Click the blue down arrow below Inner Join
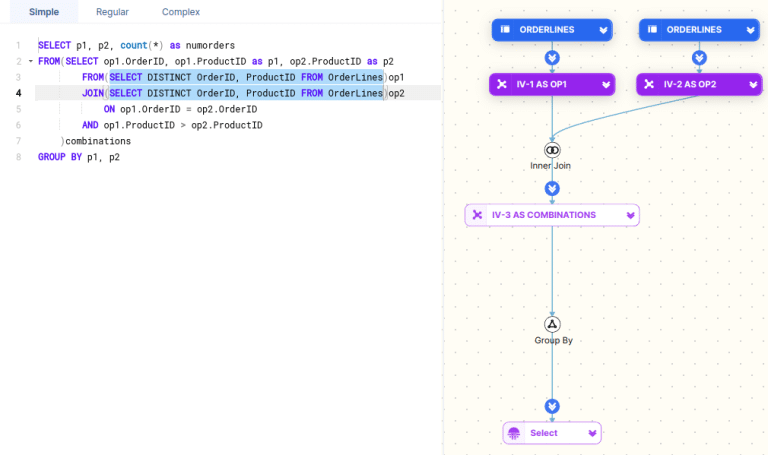Viewport: 768px width, 455px height. (x=552, y=188)
